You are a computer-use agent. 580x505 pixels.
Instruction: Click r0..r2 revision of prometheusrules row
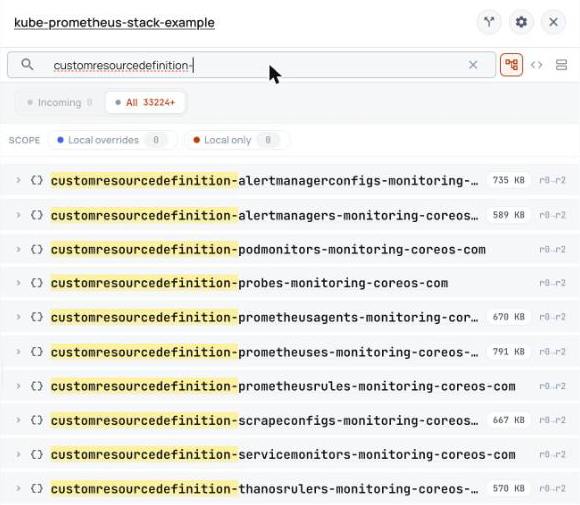click(552, 386)
